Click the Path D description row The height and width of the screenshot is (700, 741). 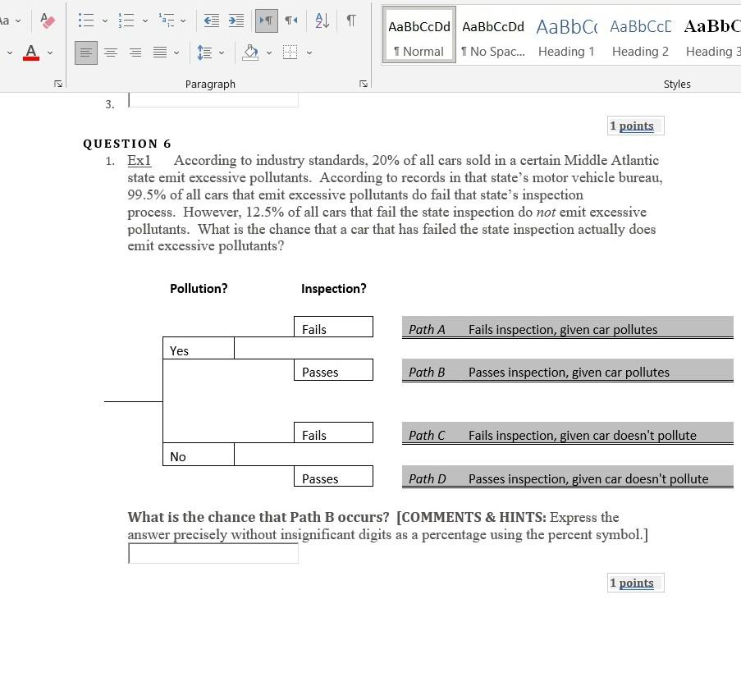568,477
